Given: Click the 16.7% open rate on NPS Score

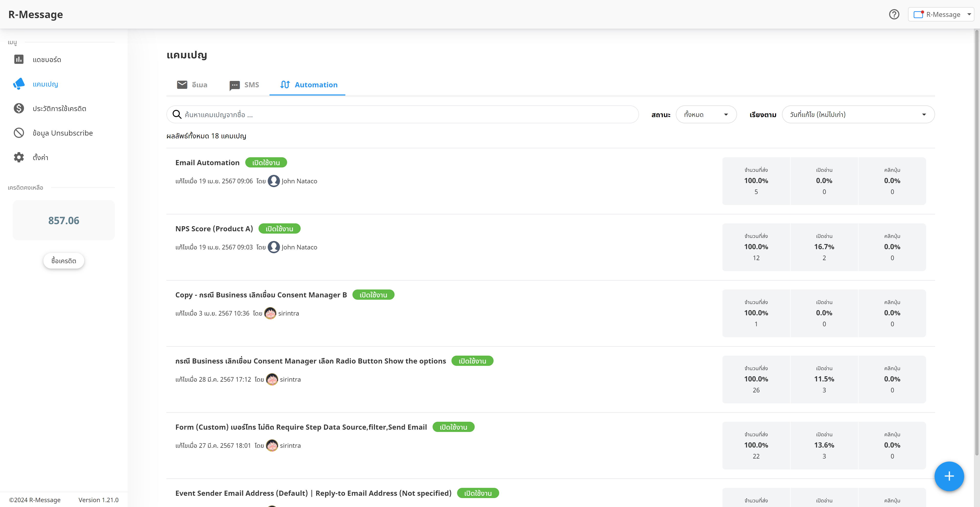Looking at the screenshot, I should [824, 247].
